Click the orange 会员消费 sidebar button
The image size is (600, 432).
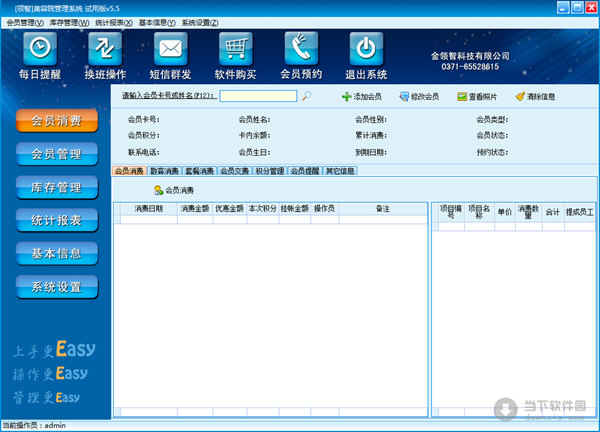[57, 121]
